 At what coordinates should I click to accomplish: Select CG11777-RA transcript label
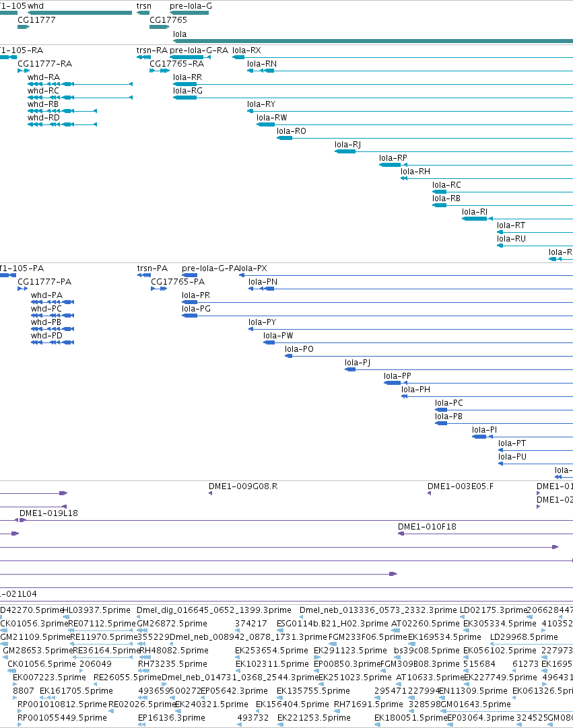44,64
